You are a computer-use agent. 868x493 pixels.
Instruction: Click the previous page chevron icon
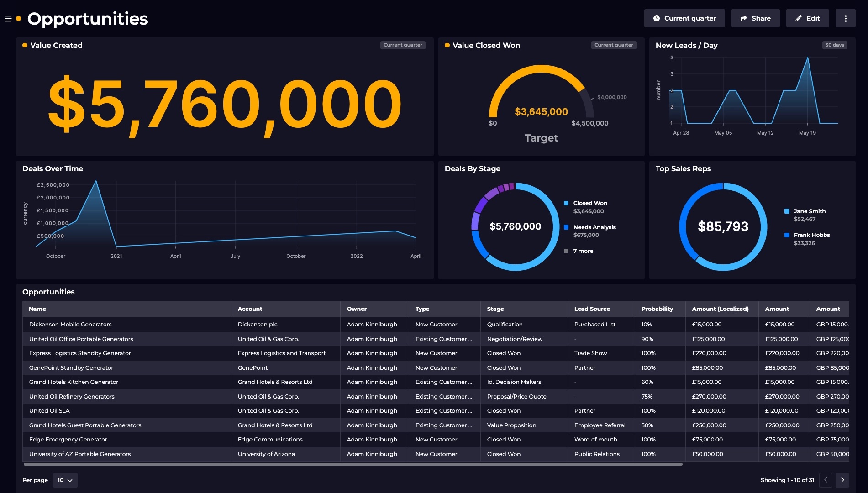coord(825,480)
